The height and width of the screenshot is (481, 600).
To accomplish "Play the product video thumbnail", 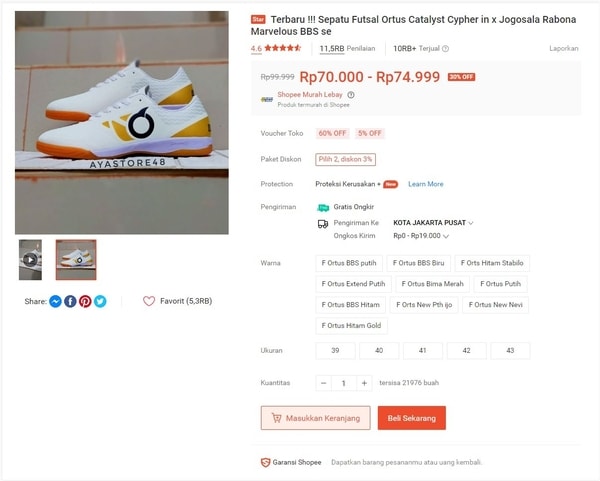I will (x=30, y=260).
